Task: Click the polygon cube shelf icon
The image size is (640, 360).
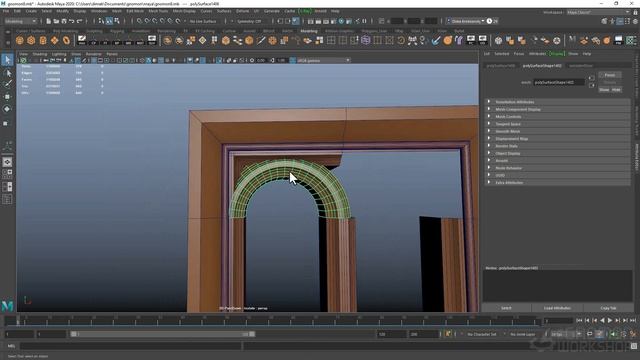Action: pos(31,40)
